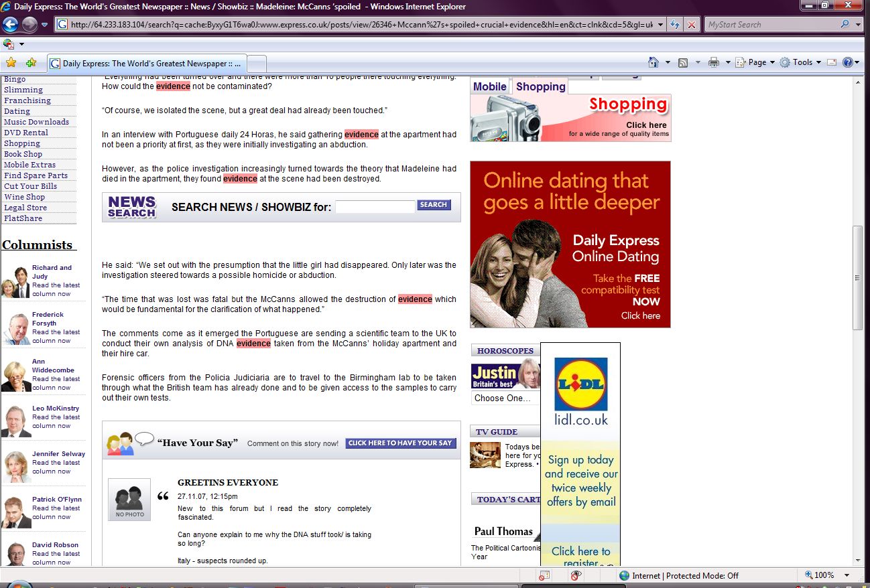Open Favorites Center star icon

[x=11, y=63]
